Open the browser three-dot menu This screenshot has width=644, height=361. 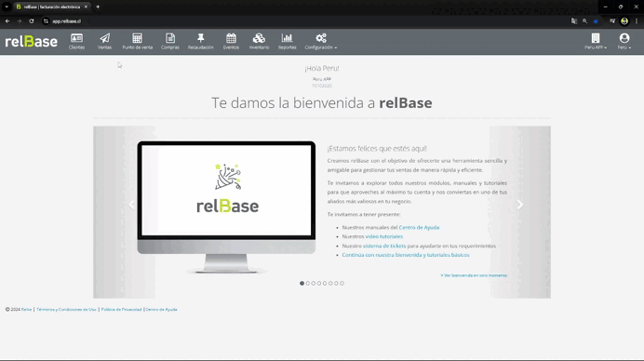click(x=637, y=21)
